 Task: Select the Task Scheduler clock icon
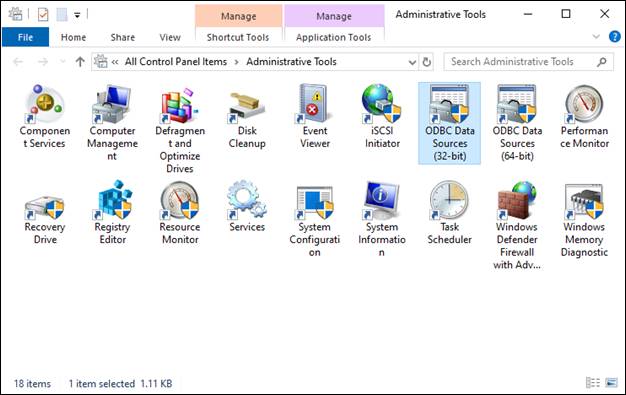click(450, 200)
